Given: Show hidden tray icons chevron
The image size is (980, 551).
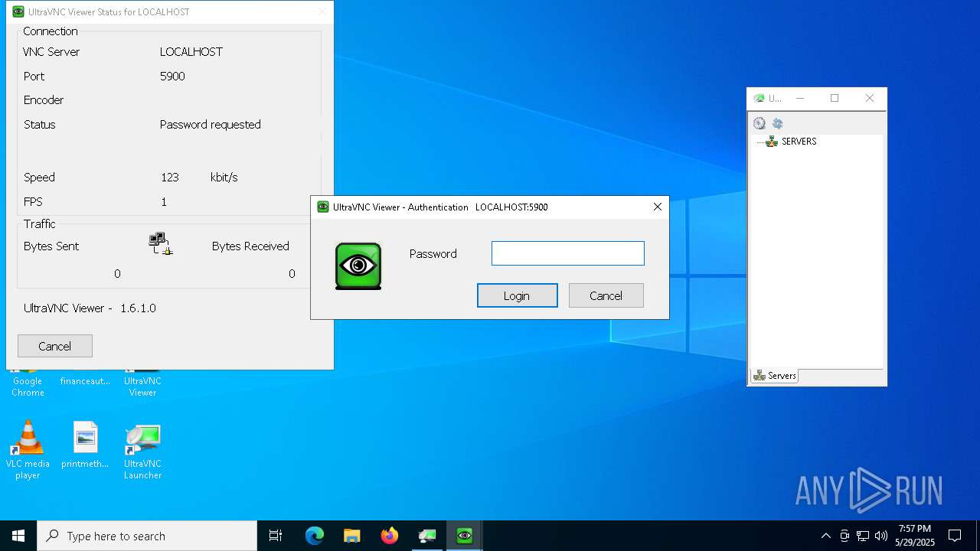Looking at the screenshot, I should tap(825, 536).
